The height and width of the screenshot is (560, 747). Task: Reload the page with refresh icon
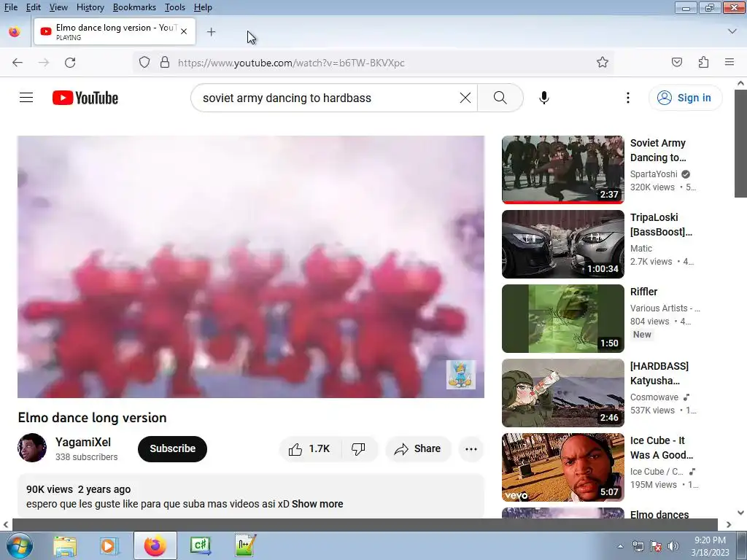(70, 63)
